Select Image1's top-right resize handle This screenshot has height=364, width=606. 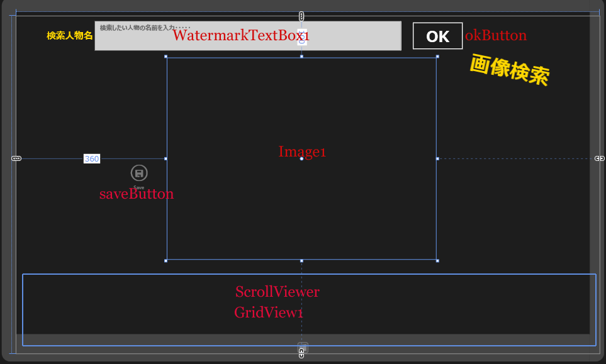437,57
